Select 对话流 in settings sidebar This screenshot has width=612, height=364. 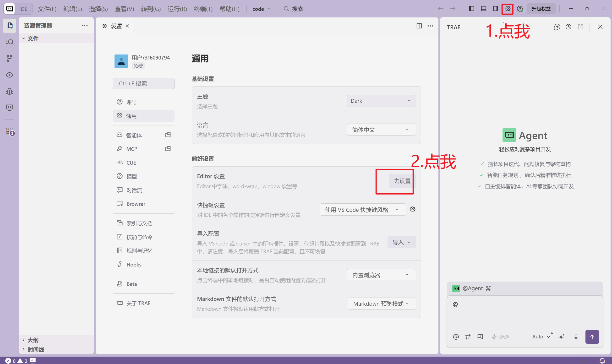click(x=143, y=190)
